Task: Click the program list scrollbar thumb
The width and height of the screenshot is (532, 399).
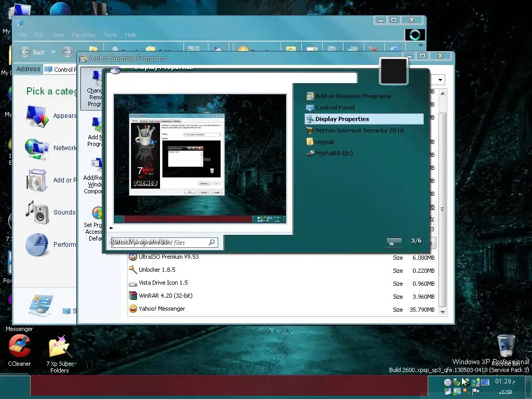Action: (443, 209)
